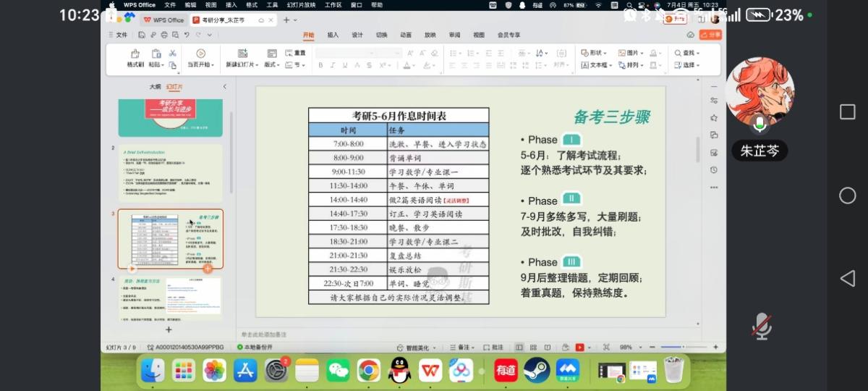Click the cut scissors icon
The image size is (868, 391).
point(173,53)
